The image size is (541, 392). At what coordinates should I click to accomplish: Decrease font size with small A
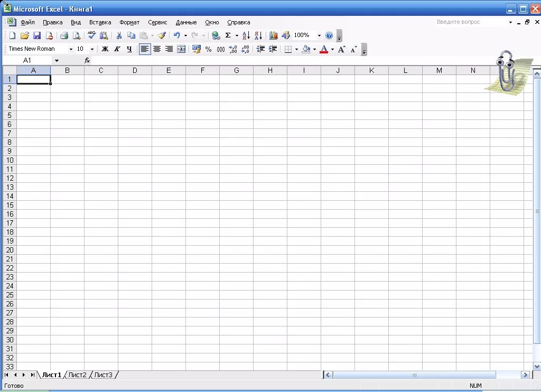[x=353, y=49]
